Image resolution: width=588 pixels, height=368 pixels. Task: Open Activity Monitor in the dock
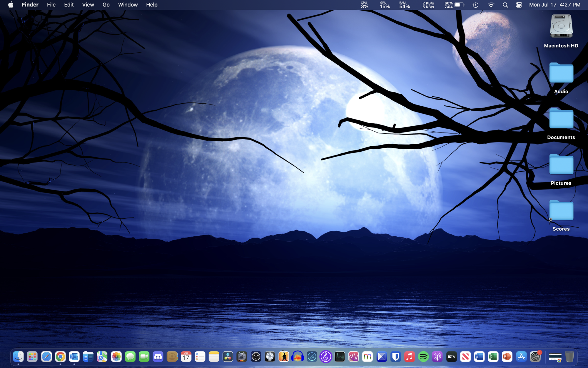340,357
